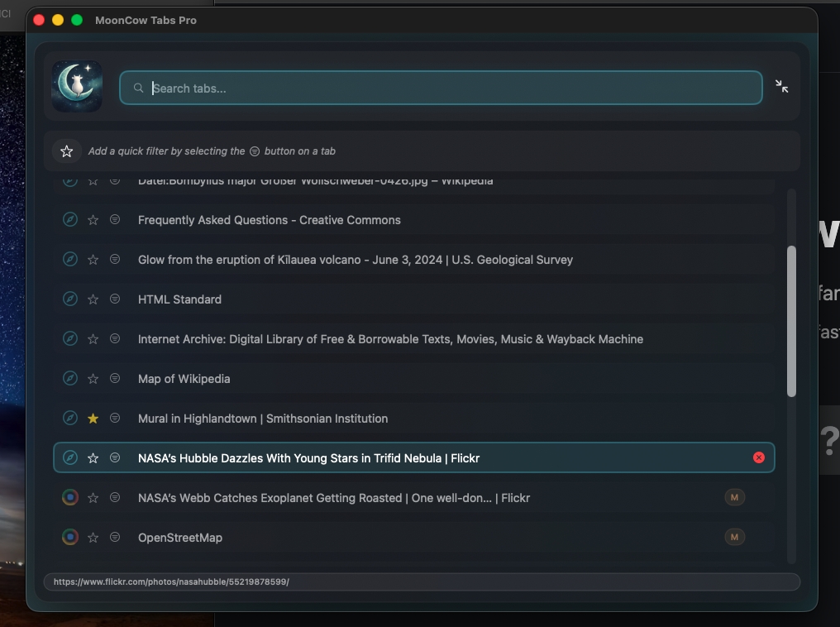Star the NASA's Hubble Dazzles tab
This screenshot has height=627, width=840.
point(93,457)
